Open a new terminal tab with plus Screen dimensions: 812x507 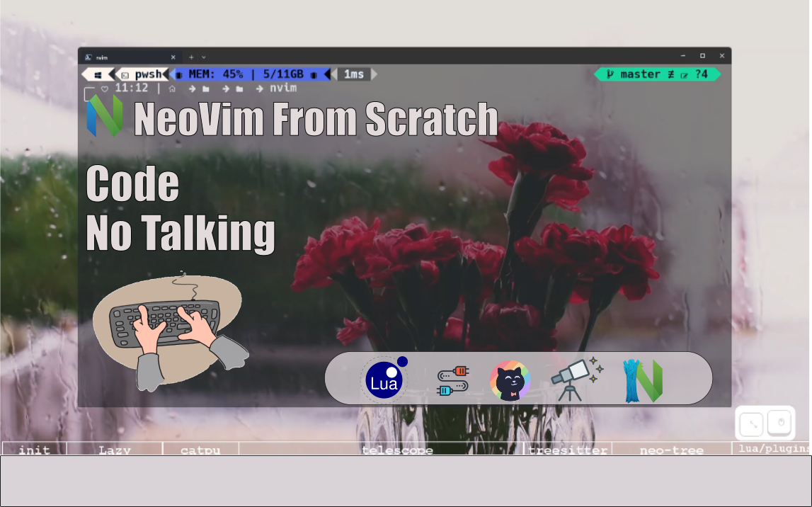pyautogui.click(x=191, y=57)
